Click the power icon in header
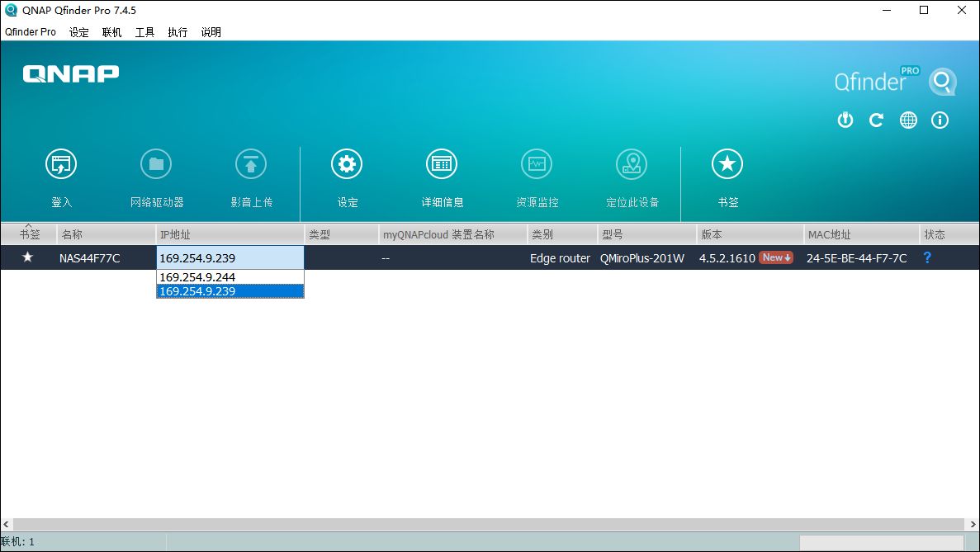 click(845, 120)
